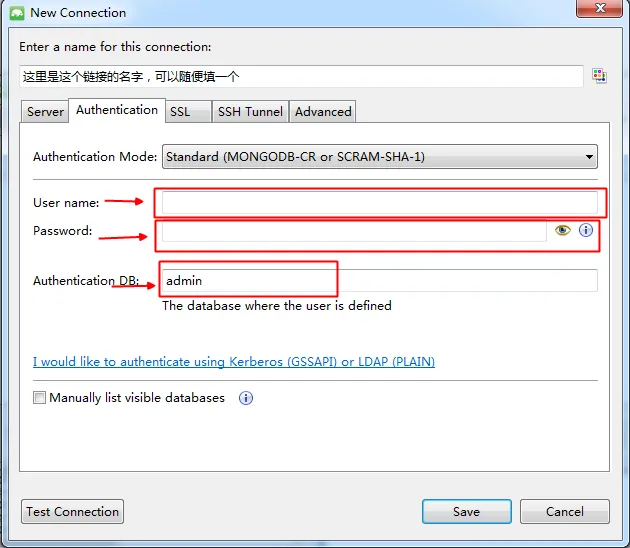Enable Manually list visible databases checkbox
Screen dimensions: 630x548
[39, 398]
